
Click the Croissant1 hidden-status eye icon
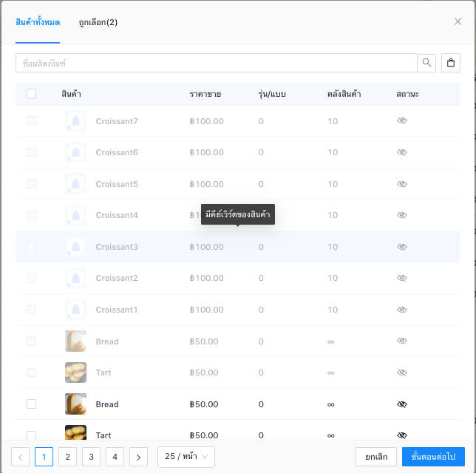[402, 310]
